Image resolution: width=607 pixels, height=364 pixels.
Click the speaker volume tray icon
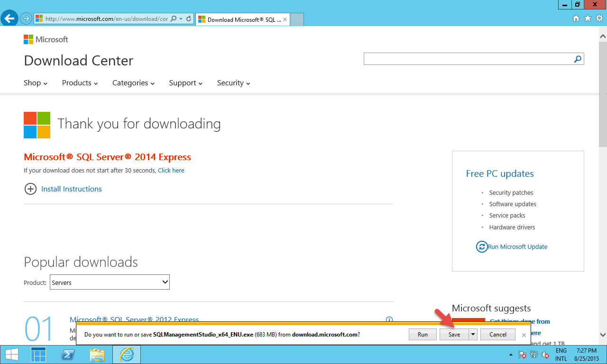[546, 355]
